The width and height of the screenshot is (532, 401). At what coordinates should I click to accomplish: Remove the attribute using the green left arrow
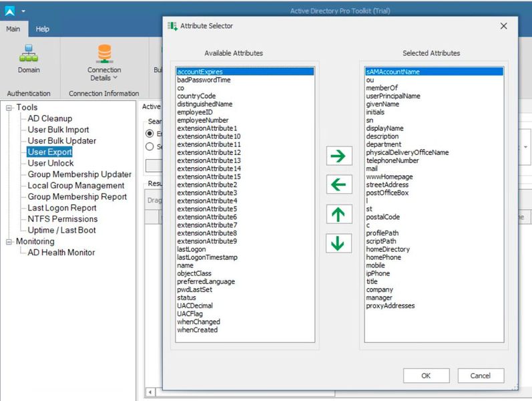[x=339, y=184]
